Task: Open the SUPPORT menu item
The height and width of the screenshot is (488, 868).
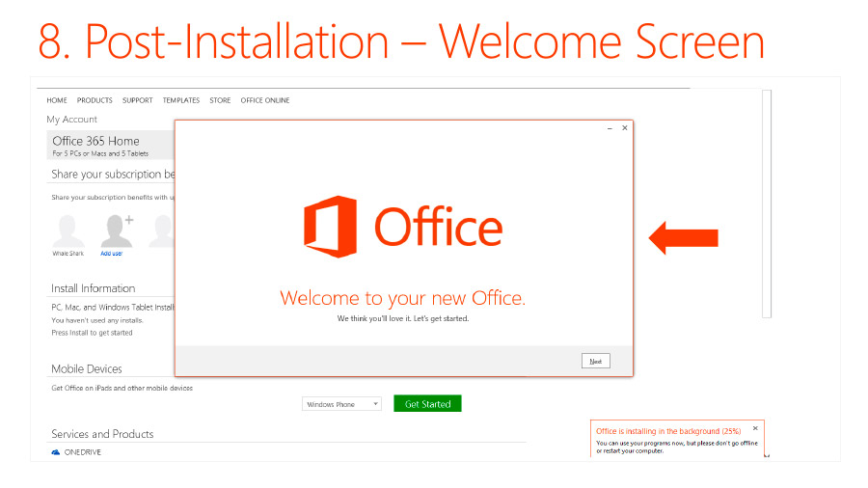Action: point(137,100)
